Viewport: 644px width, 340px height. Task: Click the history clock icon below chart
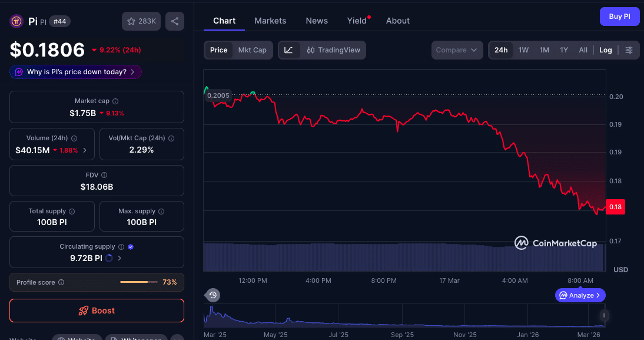click(213, 295)
